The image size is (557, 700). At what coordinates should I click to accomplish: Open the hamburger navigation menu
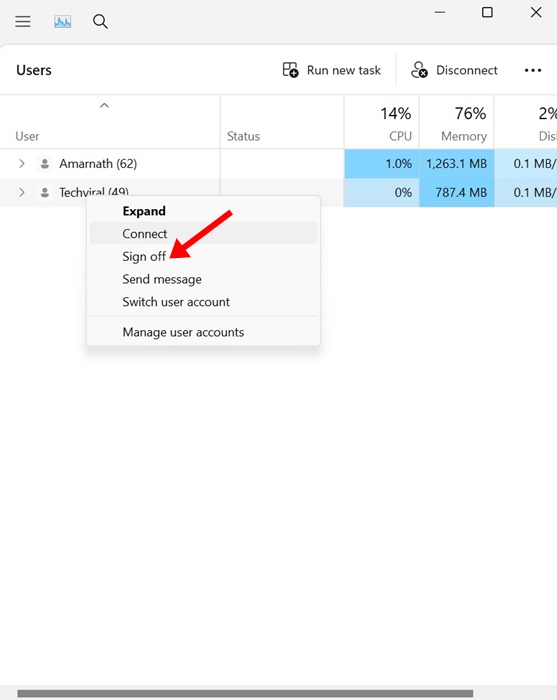[23, 21]
